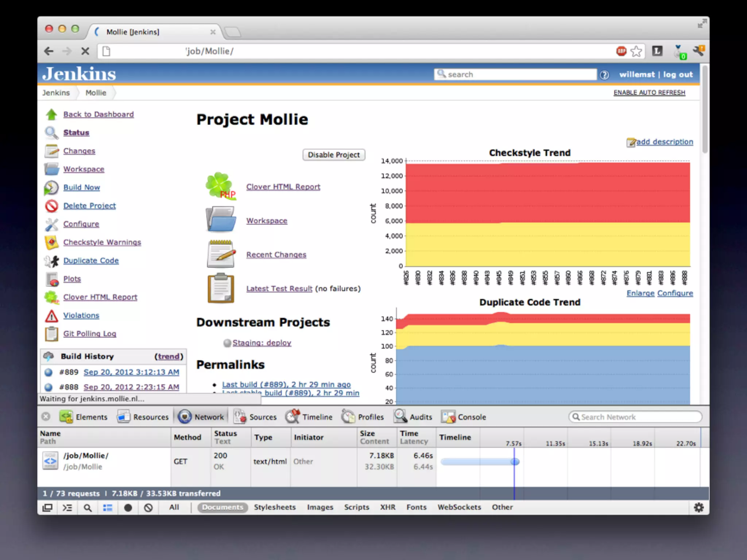
Task: Click the AdBlock extension icon
Action: (621, 51)
